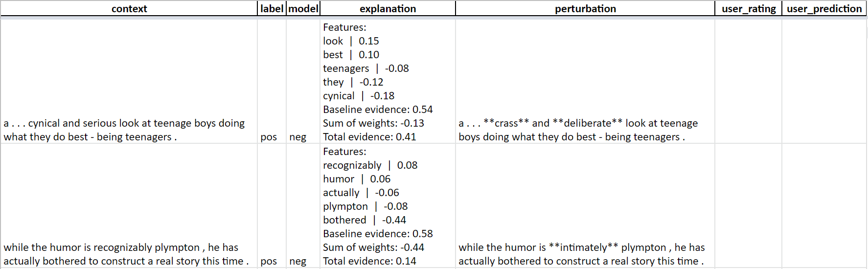Click perturbation cell containing **intimately** plympton
Viewport: 868px width, 269px height.
(585, 205)
